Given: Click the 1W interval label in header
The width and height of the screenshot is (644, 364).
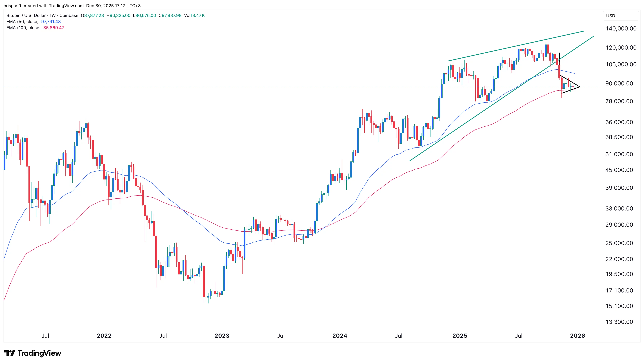Looking at the screenshot, I should point(52,15).
